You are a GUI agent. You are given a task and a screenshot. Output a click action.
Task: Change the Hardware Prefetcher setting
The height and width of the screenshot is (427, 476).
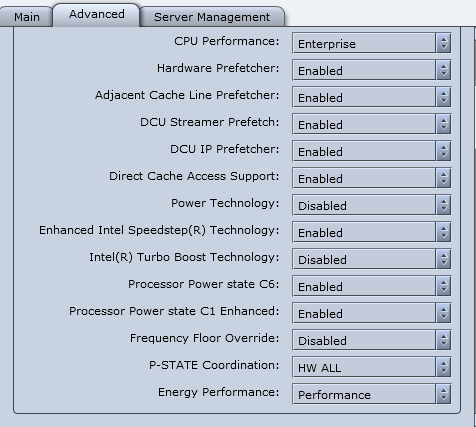pyautogui.click(x=372, y=70)
